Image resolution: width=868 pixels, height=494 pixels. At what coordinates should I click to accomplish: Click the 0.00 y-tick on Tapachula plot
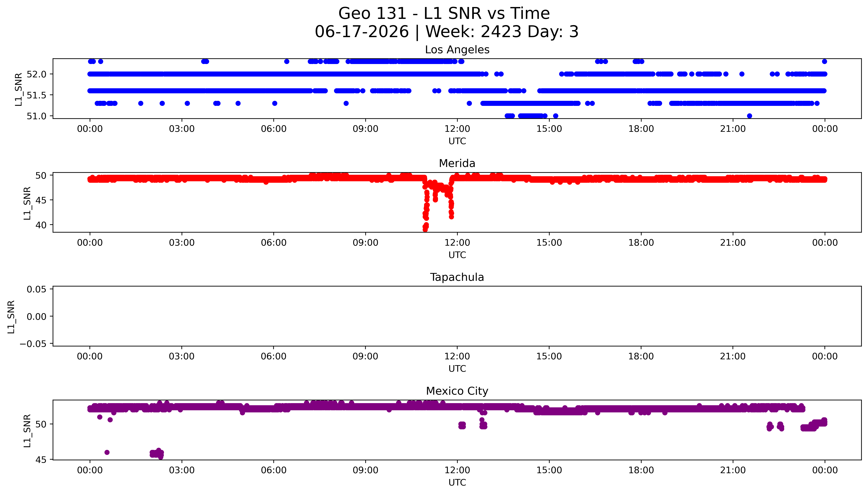[36, 317]
